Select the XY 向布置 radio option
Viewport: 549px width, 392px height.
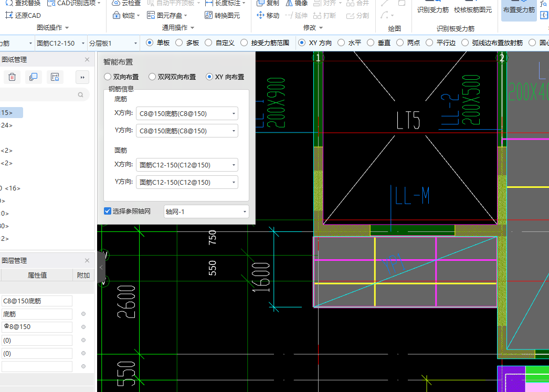click(x=225, y=77)
